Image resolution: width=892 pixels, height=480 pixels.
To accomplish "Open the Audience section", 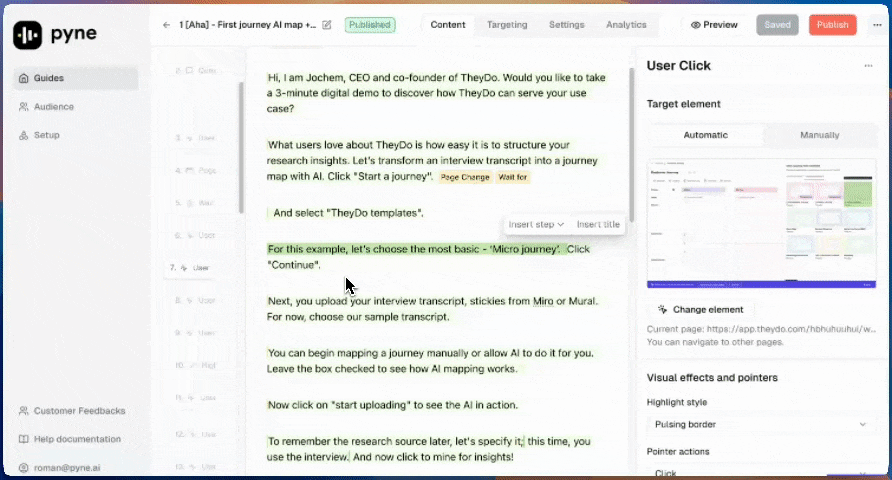I will tap(53, 107).
